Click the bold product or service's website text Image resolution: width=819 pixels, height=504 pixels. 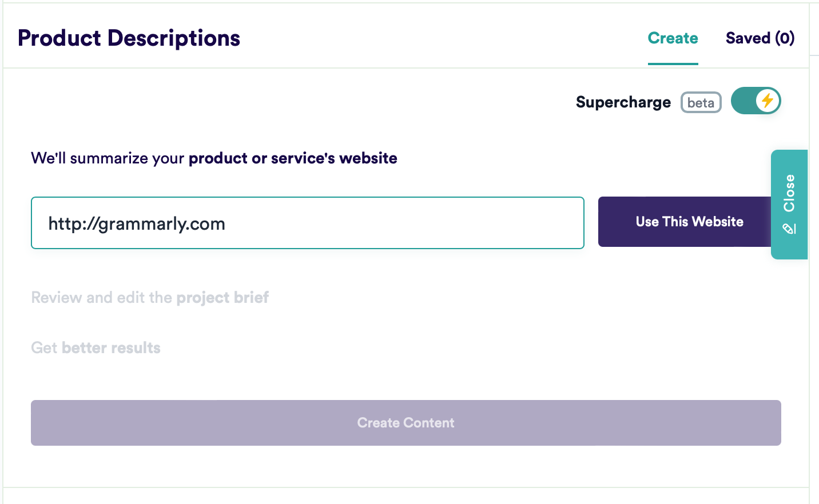[x=293, y=158]
